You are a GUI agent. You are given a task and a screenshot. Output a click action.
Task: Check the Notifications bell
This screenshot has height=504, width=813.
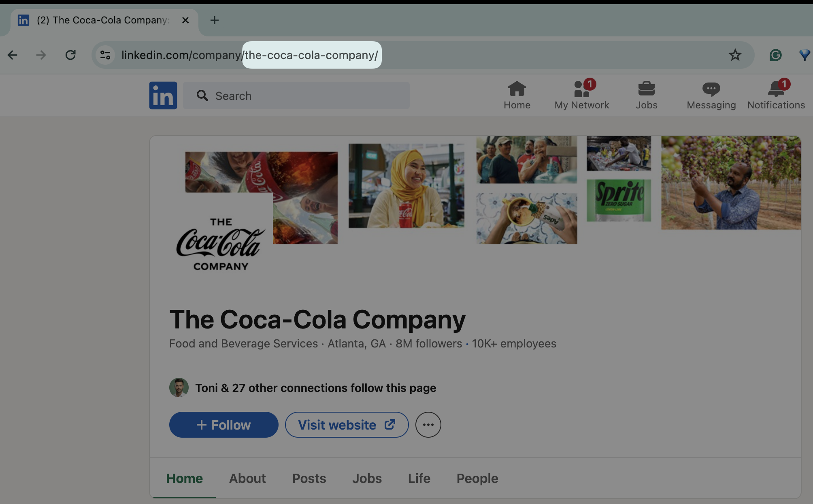[775, 95]
